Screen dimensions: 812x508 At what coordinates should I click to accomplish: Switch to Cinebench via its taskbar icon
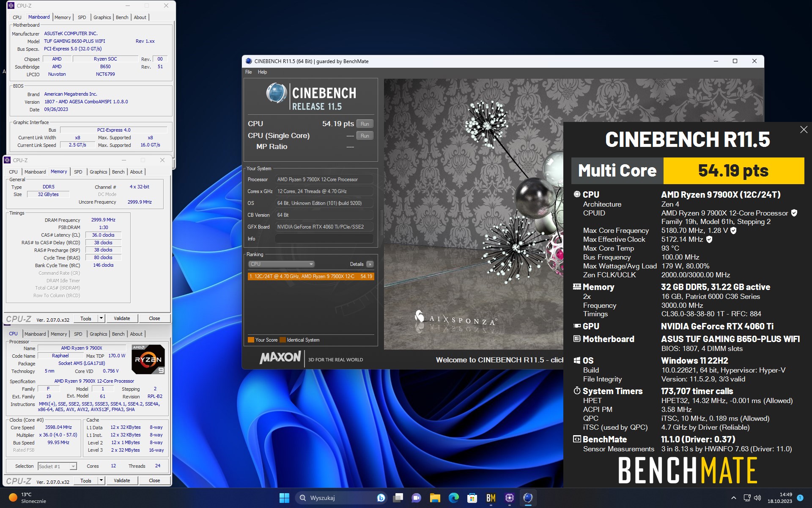[528, 498]
